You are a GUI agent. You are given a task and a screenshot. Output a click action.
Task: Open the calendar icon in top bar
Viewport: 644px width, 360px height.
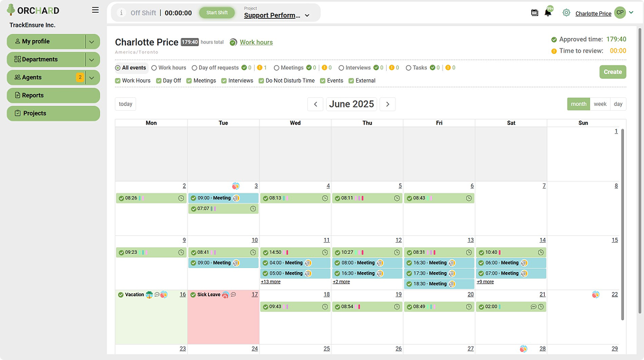(x=535, y=13)
